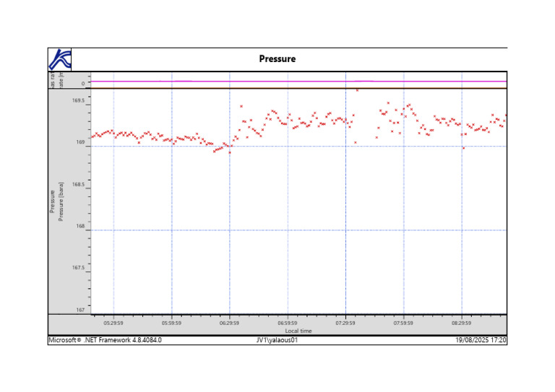The image size is (555, 392).
Task: Click the 19/08/2025 17:20 timestamp
Action: click(x=481, y=340)
